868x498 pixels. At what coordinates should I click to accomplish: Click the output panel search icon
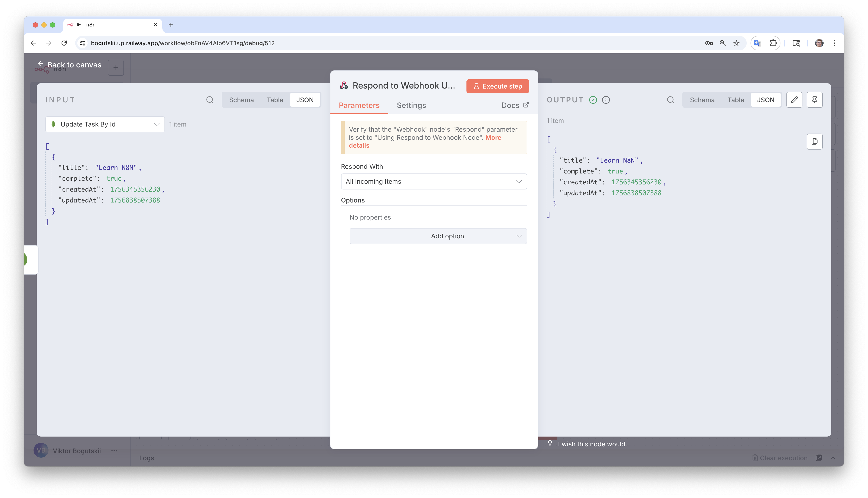tap(670, 100)
